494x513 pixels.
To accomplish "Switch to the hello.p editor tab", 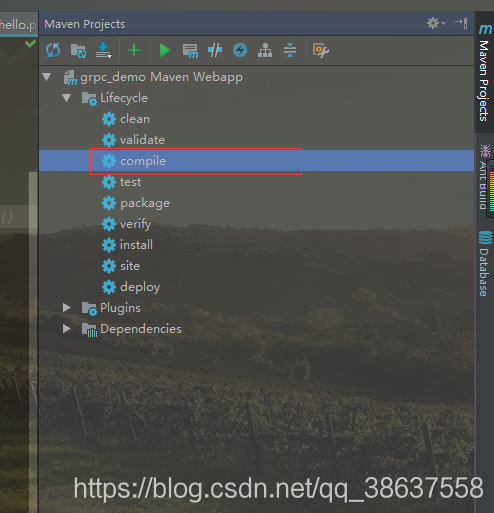I will coord(18,24).
